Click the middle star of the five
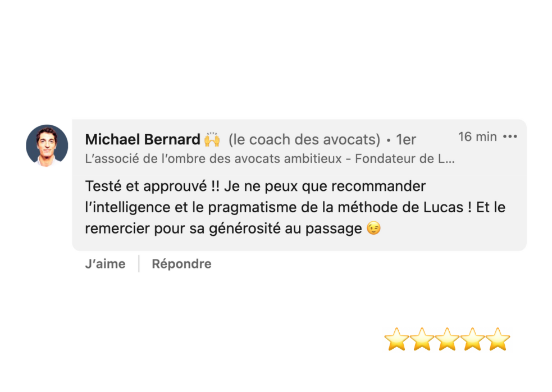 click(447, 340)
